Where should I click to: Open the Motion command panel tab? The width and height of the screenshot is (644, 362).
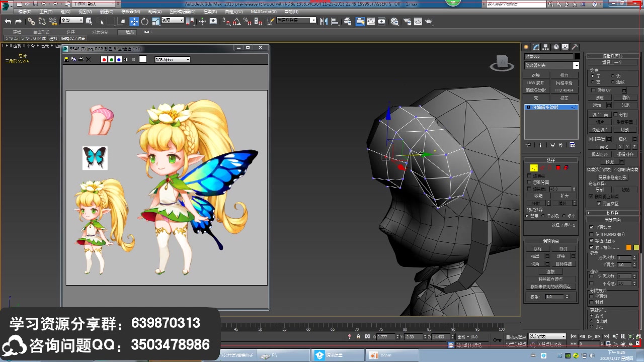coord(556,47)
